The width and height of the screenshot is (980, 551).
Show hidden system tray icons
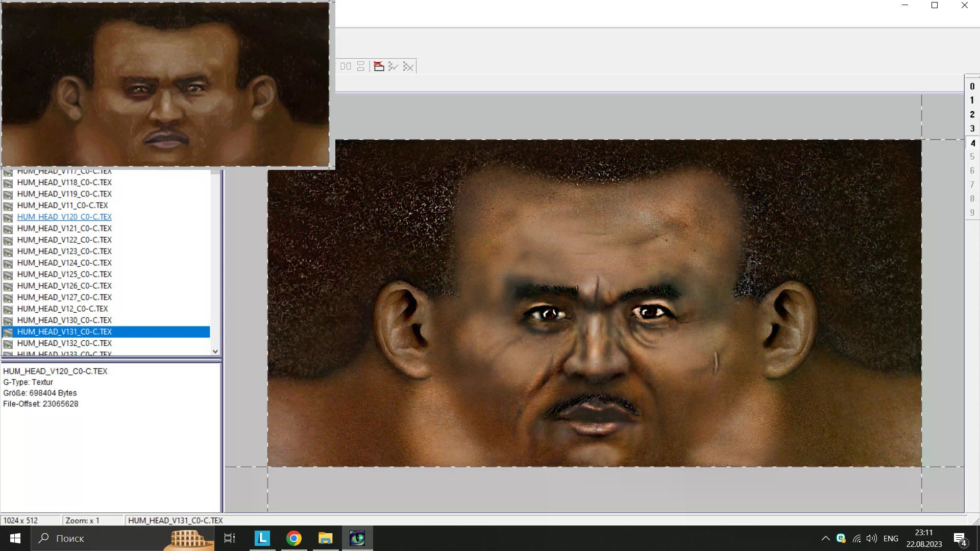pyautogui.click(x=825, y=538)
